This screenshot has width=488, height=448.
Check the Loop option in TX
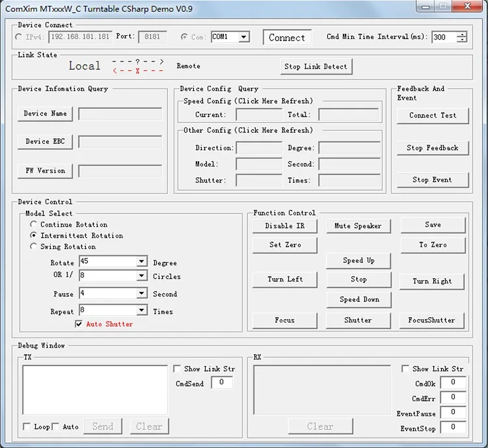tap(27, 427)
